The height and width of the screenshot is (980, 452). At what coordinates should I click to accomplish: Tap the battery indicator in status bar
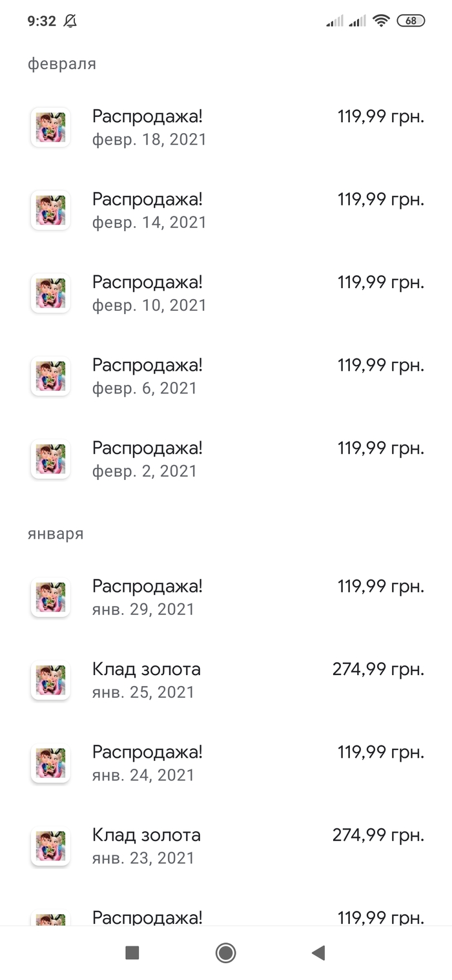click(x=411, y=21)
